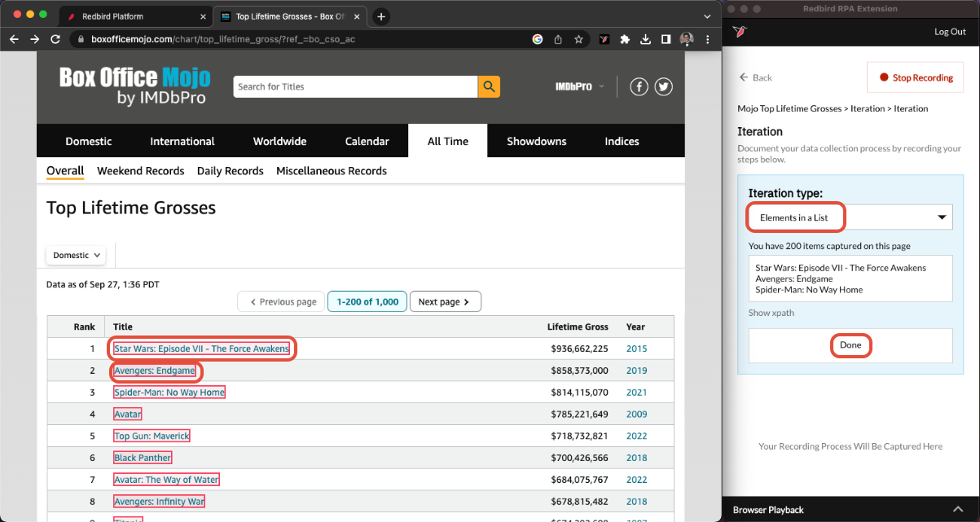Click the browser address bar URL
980x522 pixels.
click(x=222, y=39)
